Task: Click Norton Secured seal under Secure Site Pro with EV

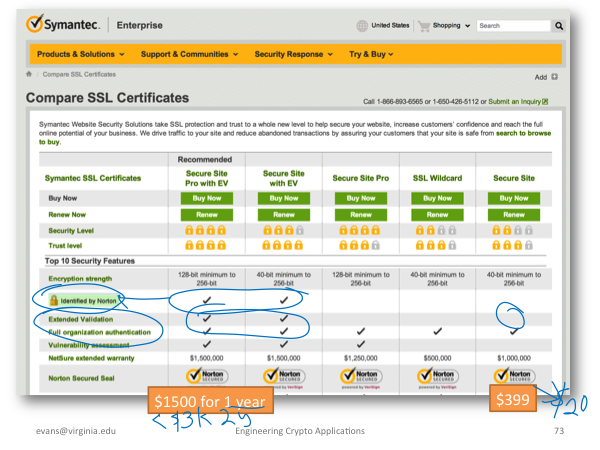Action: [x=207, y=376]
